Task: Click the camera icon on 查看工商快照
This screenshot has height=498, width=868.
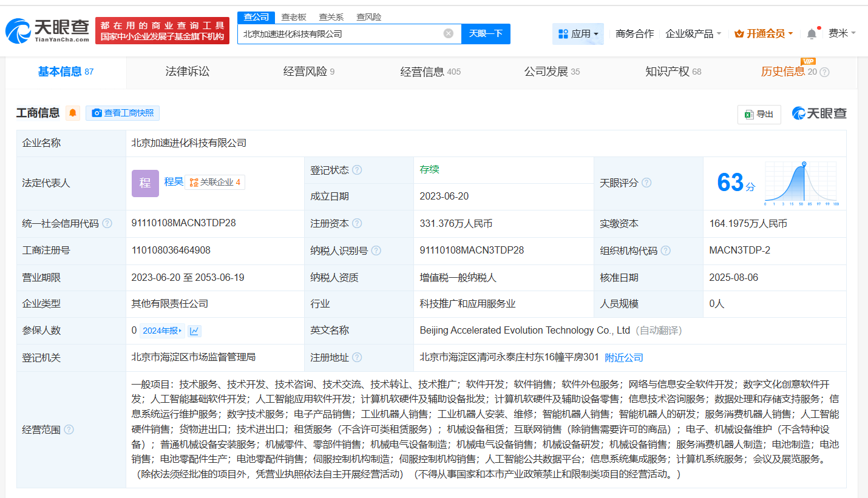Action: (96, 113)
